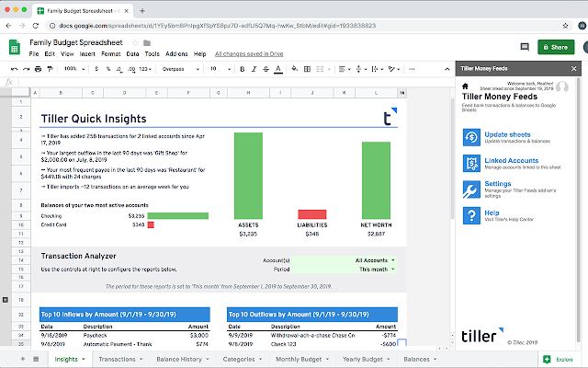Viewport: 588px width, 368px height.
Task: Open the text rotation dropdown
Action: 394,69
